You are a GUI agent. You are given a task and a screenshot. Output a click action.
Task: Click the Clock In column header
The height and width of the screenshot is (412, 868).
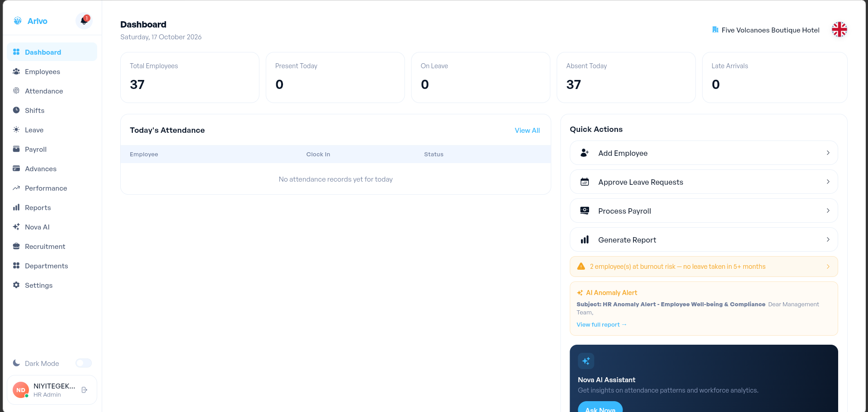(318, 154)
